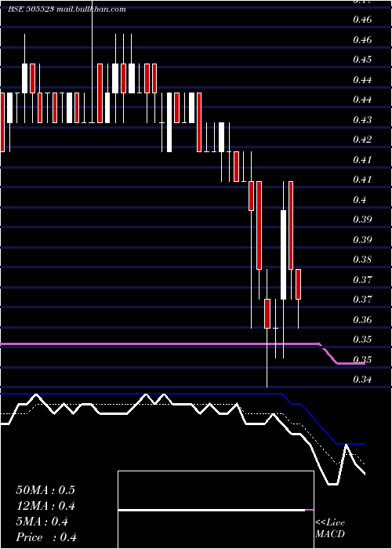Image resolution: width=392 pixels, height=549 pixels.
Task: Click the 0.4 price axis label
Action: click(360, 199)
